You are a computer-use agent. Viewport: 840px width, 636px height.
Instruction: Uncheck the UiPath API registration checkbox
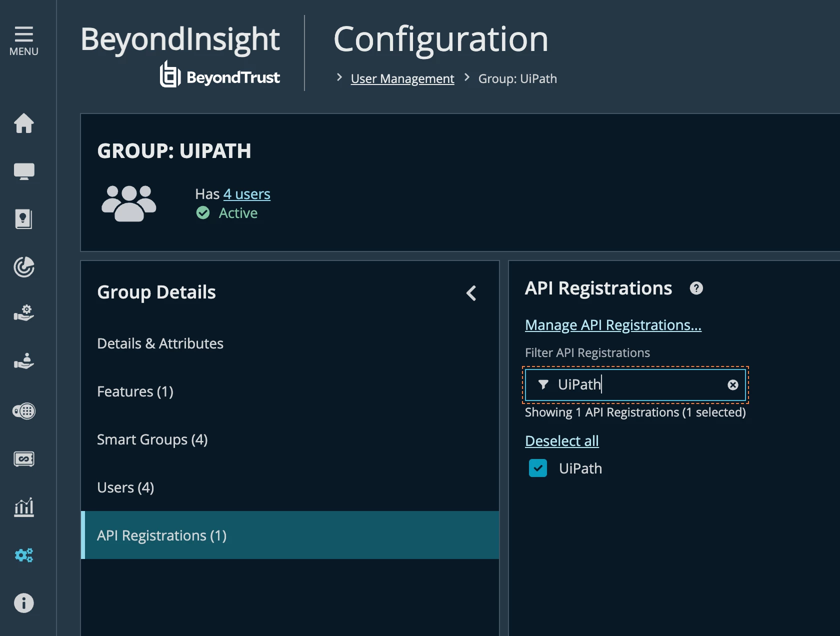538,468
